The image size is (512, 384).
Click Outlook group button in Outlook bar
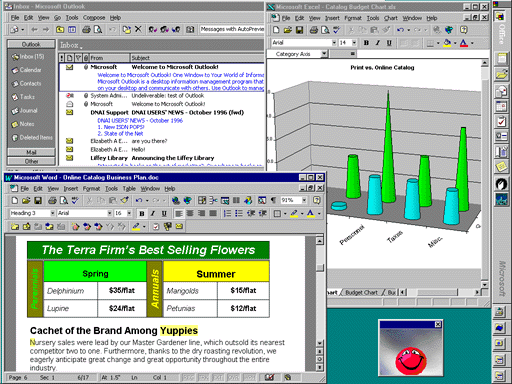tap(31, 44)
